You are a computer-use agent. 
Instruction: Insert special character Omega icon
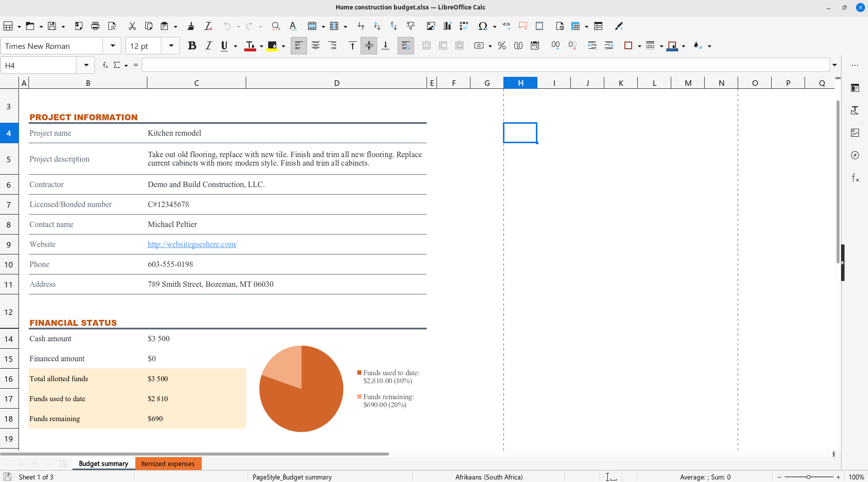point(482,26)
